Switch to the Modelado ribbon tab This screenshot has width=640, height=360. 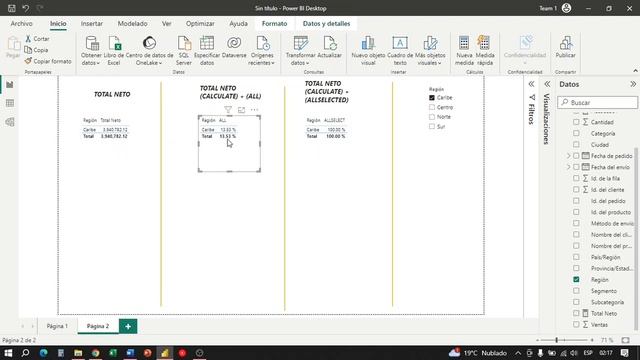[x=133, y=24]
